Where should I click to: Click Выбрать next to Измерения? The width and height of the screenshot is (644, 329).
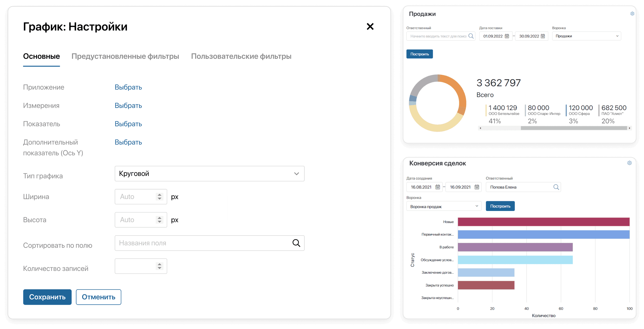[x=128, y=105]
